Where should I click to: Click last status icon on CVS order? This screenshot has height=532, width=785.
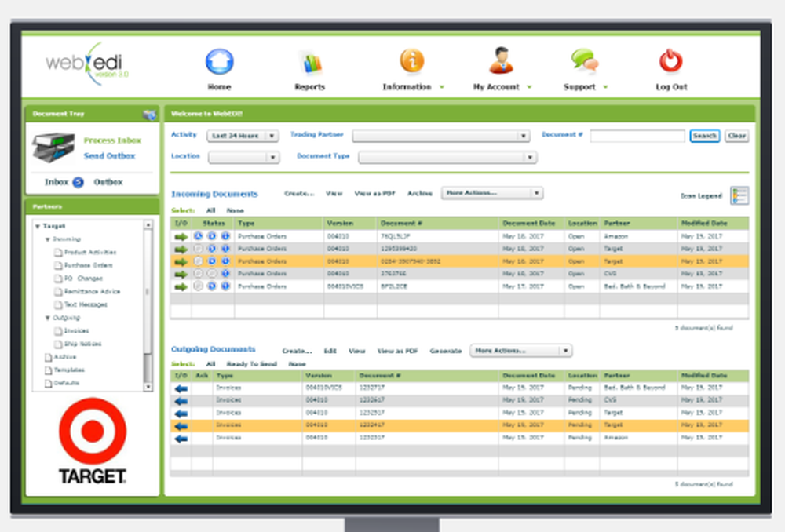(225, 274)
